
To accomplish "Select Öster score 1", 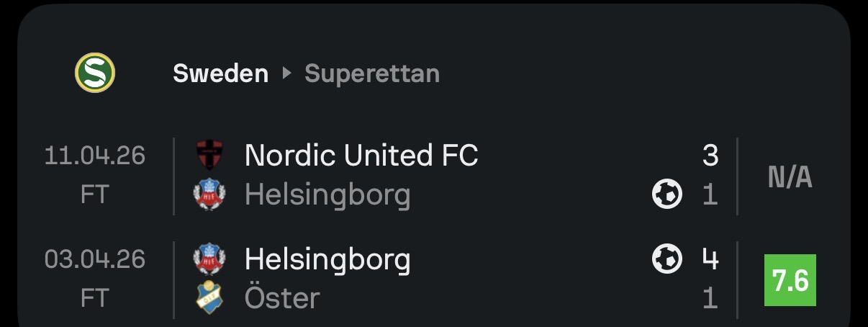I will pos(710,298).
